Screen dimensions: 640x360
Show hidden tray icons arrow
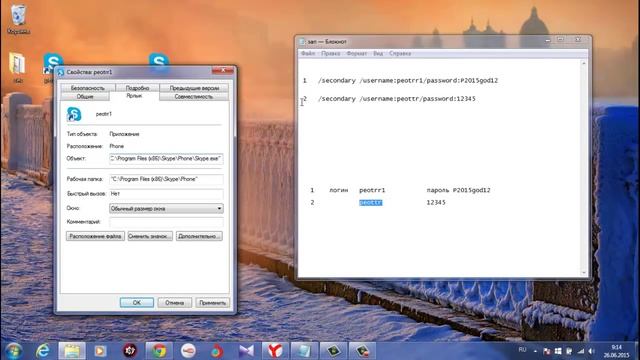535,351
